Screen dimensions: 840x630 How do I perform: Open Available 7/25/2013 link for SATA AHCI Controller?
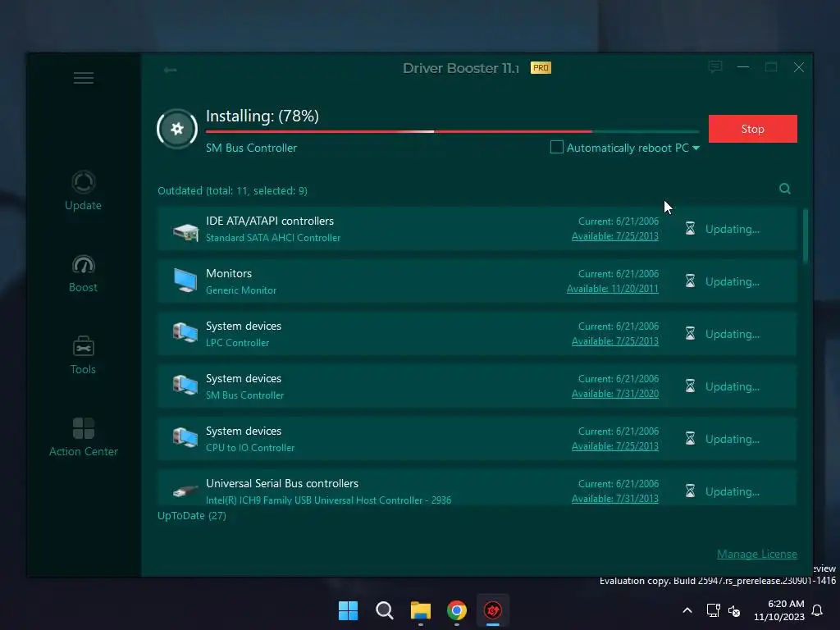point(615,236)
